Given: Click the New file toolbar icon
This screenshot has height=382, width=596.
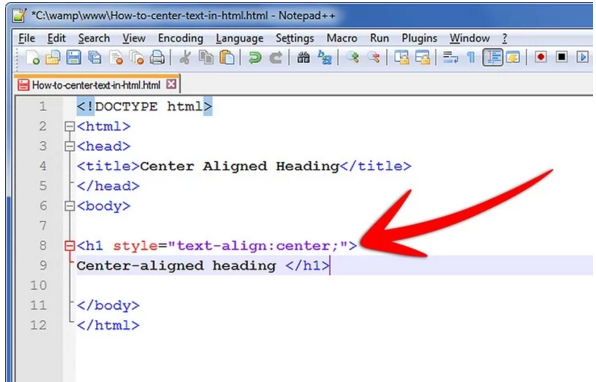Looking at the screenshot, I should (x=33, y=58).
